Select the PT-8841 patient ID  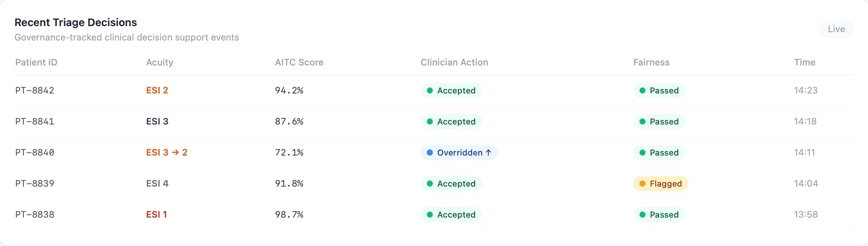[35, 121]
